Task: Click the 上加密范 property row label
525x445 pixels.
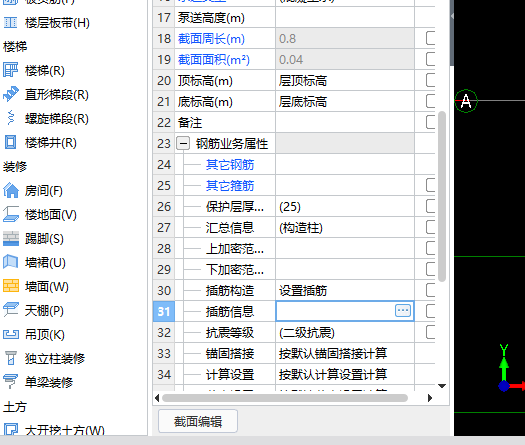Action: (235, 248)
